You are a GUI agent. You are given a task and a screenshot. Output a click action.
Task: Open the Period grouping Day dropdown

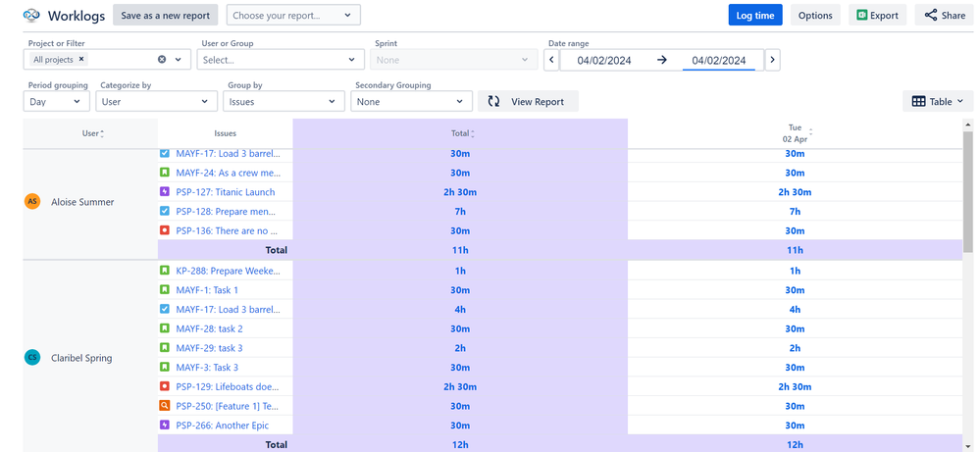point(56,101)
